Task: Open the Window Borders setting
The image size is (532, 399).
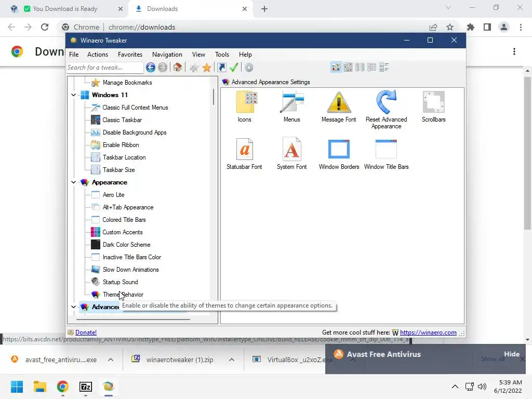Action: pos(339,154)
